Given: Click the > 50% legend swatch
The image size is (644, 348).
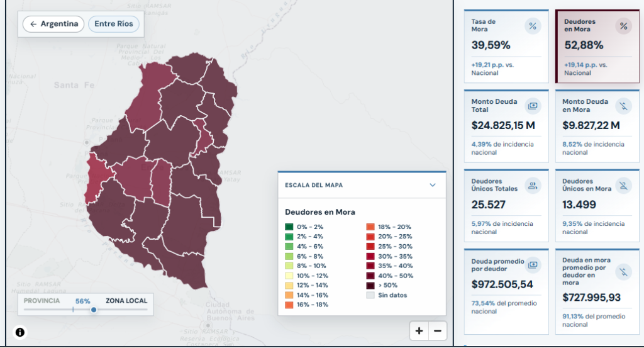Looking at the screenshot, I should coord(370,285).
